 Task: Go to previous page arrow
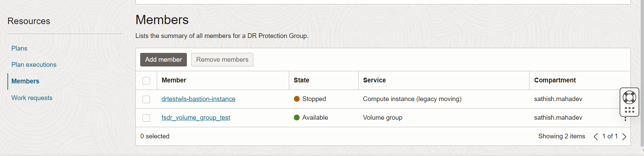pos(596,136)
